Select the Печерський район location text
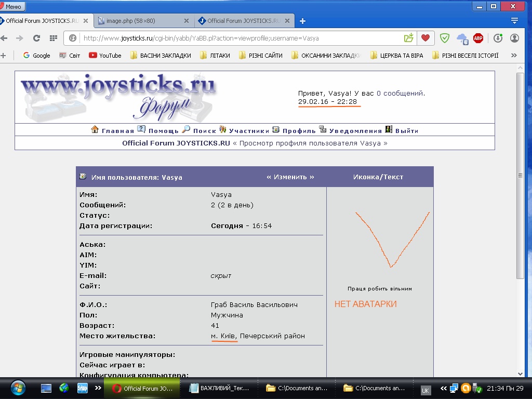The height and width of the screenshot is (399, 532). (x=272, y=336)
